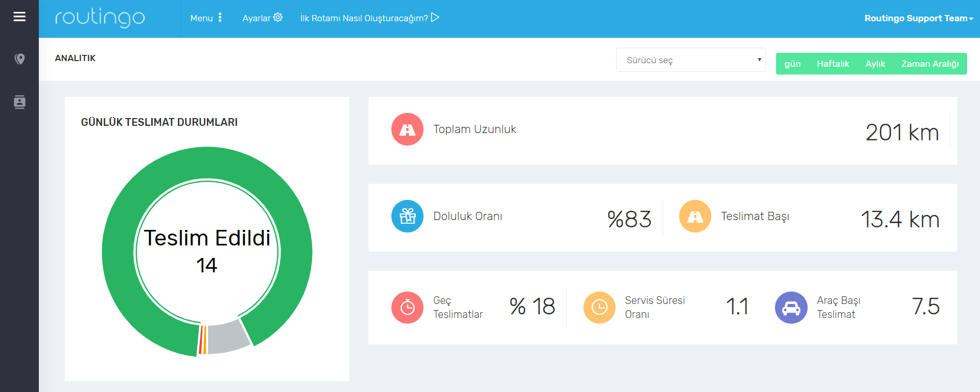Click the % 18 late deliveries value

[532, 306]
